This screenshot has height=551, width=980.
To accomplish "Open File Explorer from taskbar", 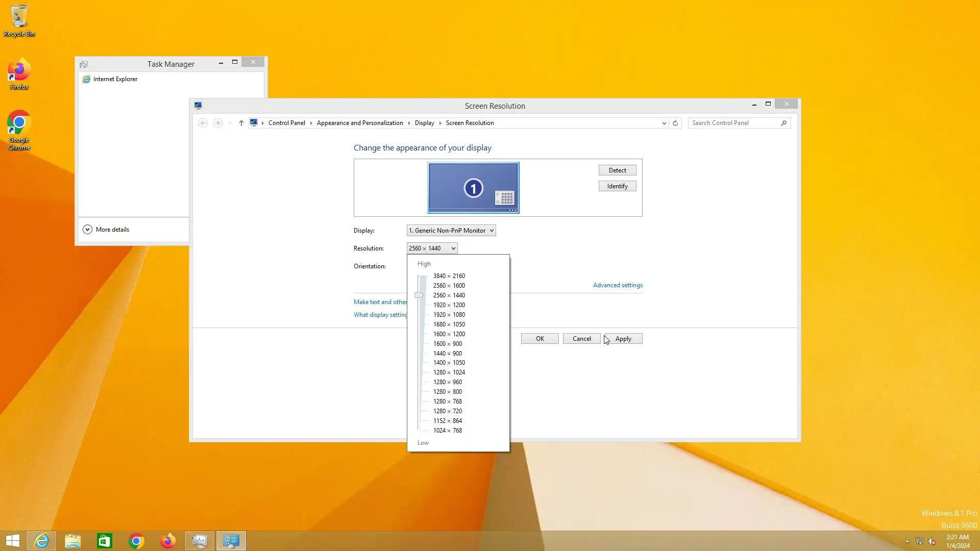I will click(73, 541).
